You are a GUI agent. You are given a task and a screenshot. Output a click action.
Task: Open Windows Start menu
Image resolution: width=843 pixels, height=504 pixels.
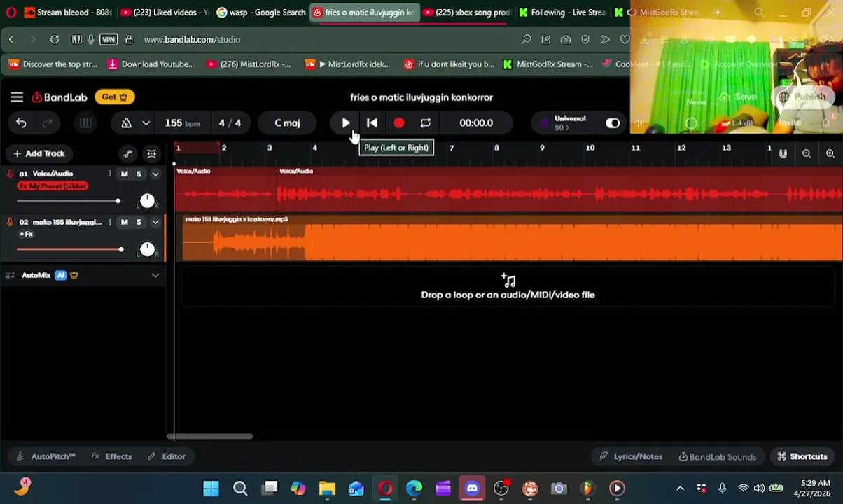click(x=211, y=488)
